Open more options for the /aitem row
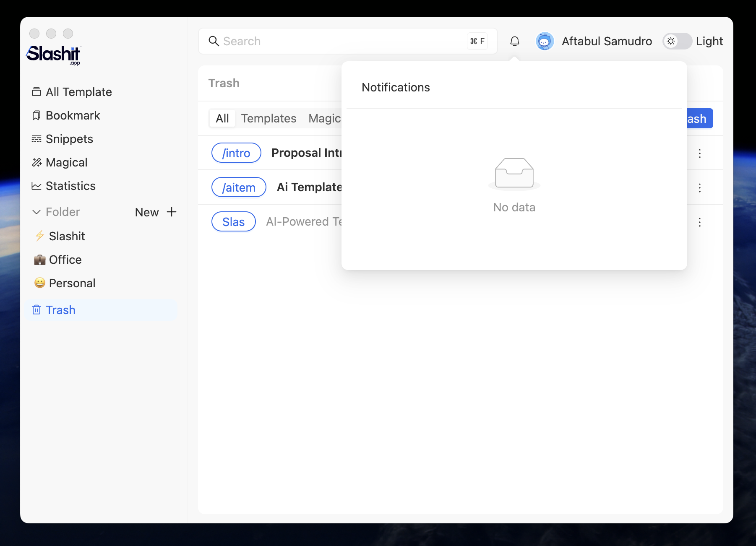This screenshot has width=756, height=546. pos(700,188)
